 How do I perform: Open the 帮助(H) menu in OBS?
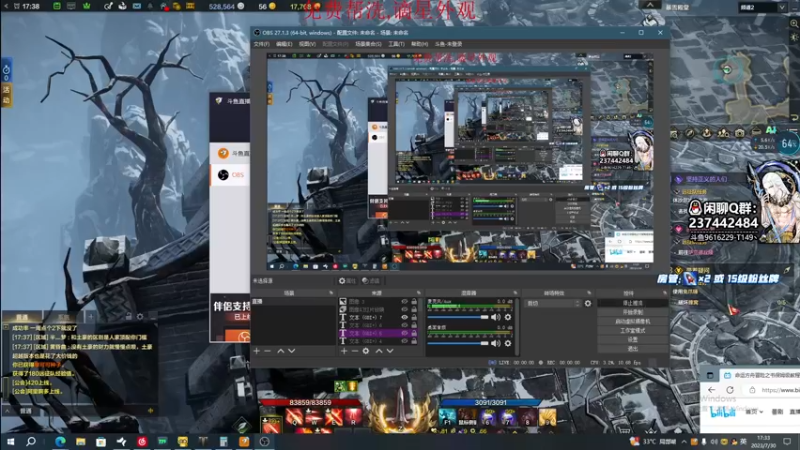(x=419, y=44)
